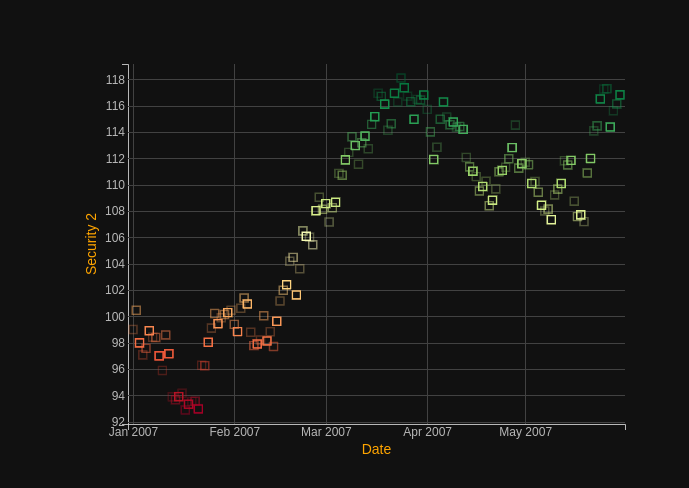Click the 104 y-axis tick label
The width and height of the screenshot is (689, 488).
coord(115,264)
